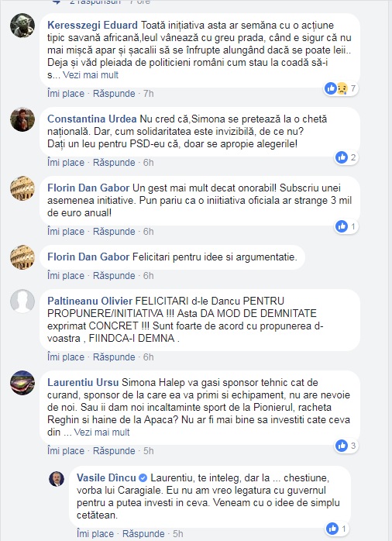The width and height of the screenshot is (392, 541).
Task: Click the like icon on Vasile Dîncu's reply
Action: coord(332,529)
